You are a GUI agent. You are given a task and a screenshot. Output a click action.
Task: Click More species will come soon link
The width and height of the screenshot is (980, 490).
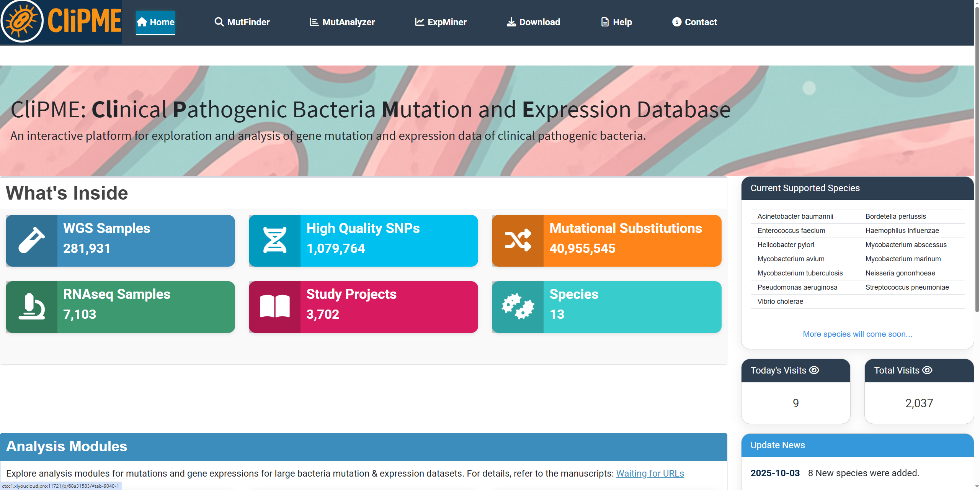coord(857,334)
